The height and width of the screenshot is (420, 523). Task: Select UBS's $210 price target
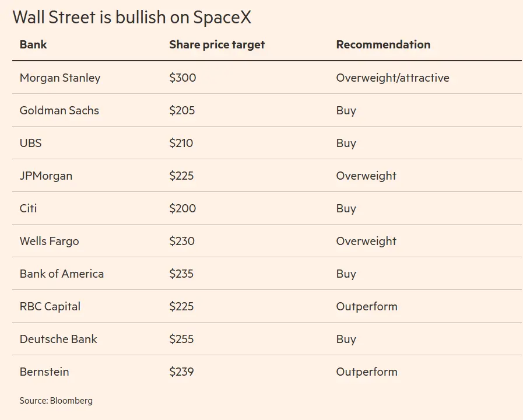tap(181, 143)
